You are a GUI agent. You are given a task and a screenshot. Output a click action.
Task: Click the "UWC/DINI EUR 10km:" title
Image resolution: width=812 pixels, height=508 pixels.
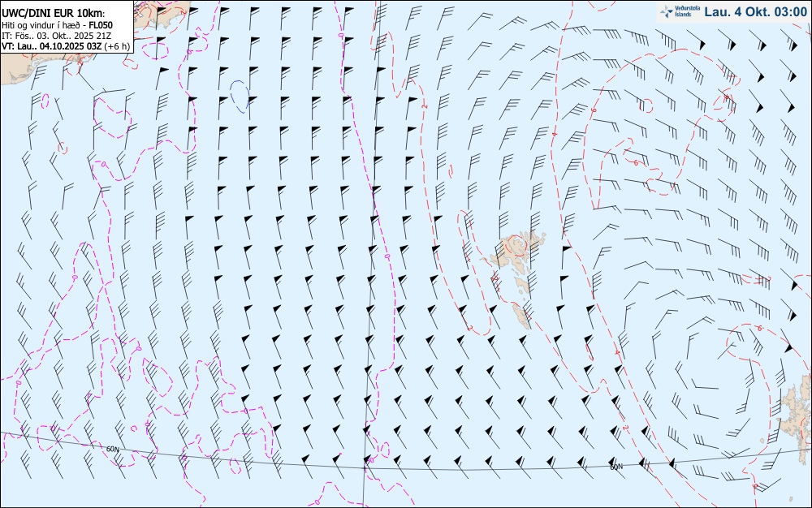tap(53, 15)
